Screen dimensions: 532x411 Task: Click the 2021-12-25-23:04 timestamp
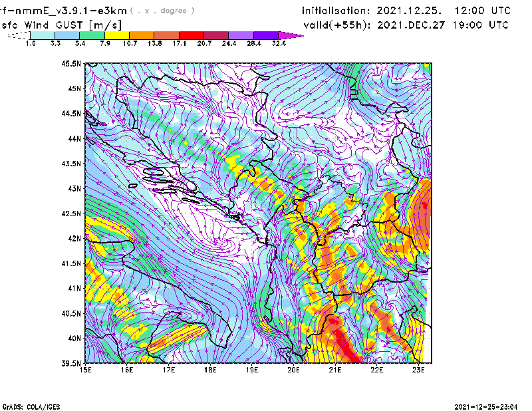tap(486, 407)
